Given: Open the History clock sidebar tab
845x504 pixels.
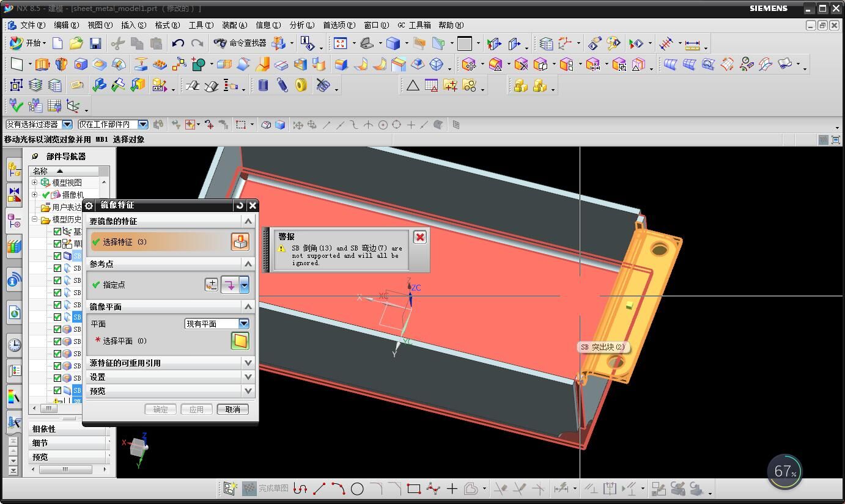Looking at the screenshot, I should 14,345.
